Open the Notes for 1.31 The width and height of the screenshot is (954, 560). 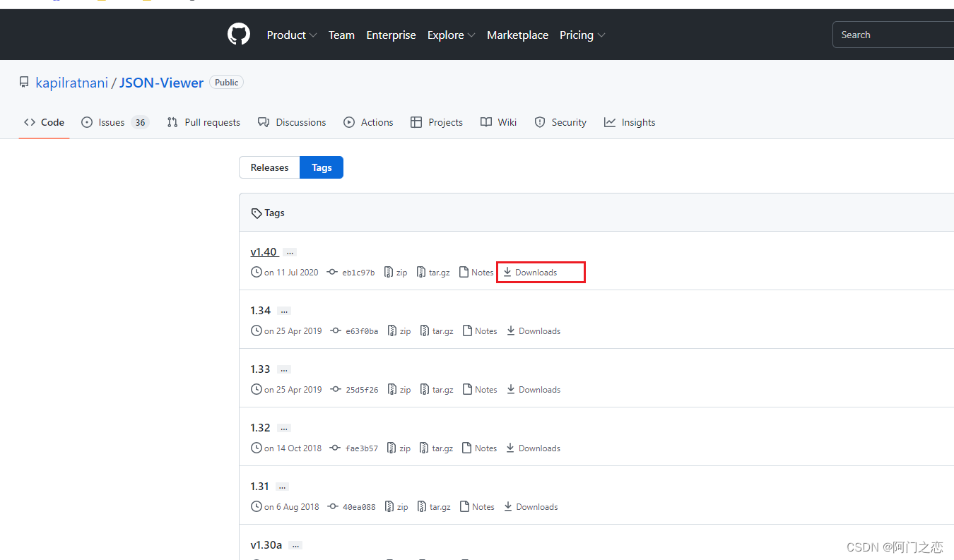[477, 507]
